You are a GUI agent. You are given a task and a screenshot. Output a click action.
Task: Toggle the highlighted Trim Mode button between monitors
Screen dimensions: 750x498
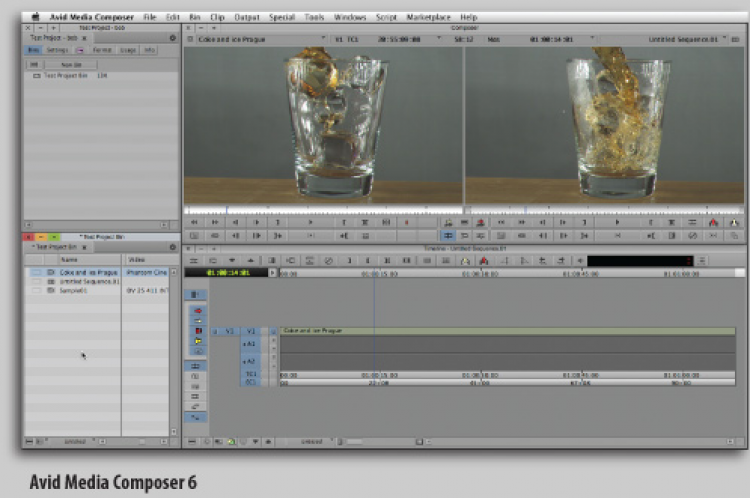click(448, 236)
